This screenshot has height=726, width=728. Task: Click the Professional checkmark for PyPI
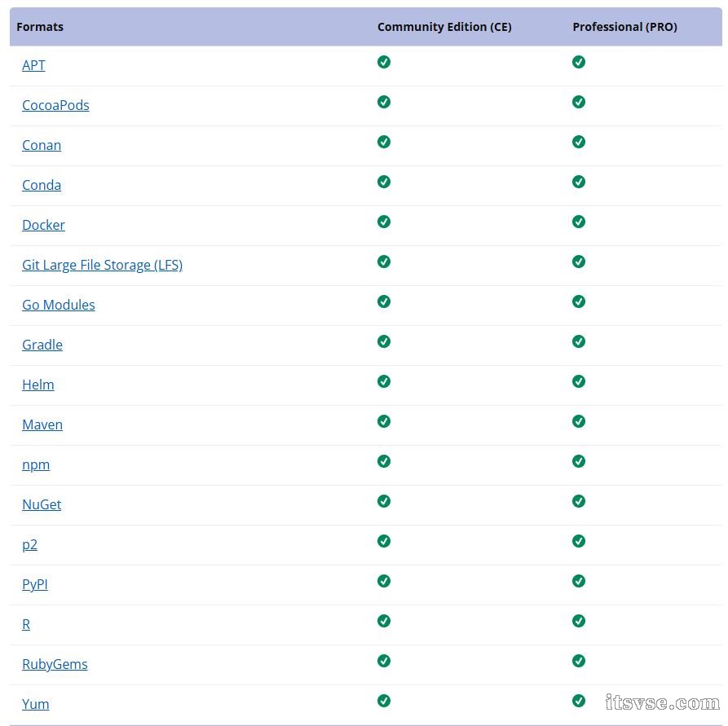click(579, 581)
